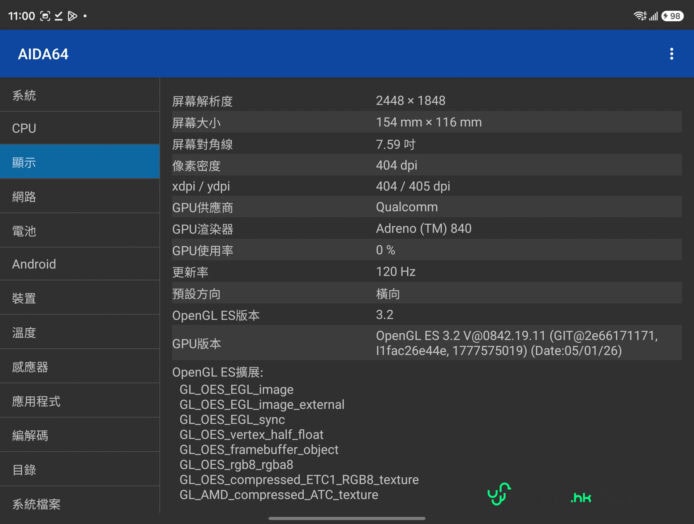Screen dimensions: 694x524
Task: Tap the 屏幕對角線 label
Action: coord(202,144)
